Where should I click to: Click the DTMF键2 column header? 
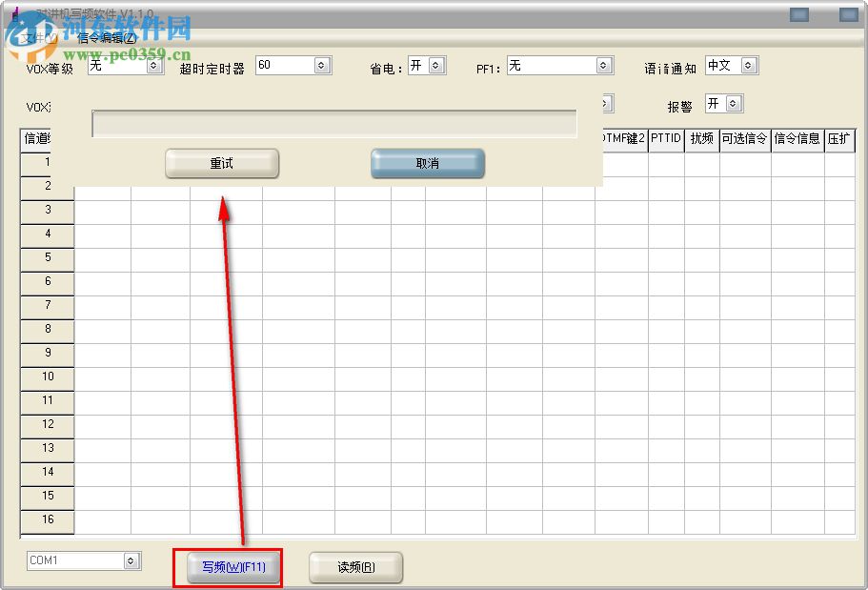click(625, 139)
